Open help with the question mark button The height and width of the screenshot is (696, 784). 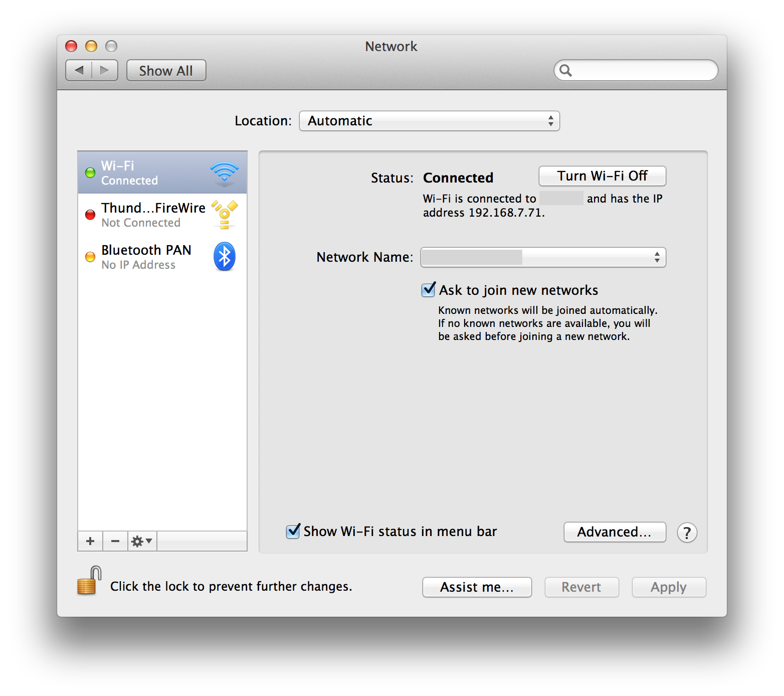[x=687, y=533]
